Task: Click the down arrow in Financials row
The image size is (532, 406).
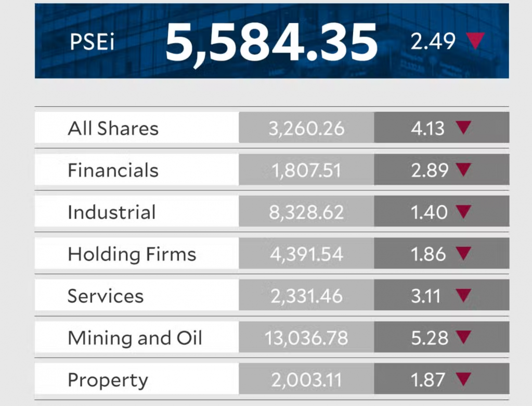Action: 463,170
